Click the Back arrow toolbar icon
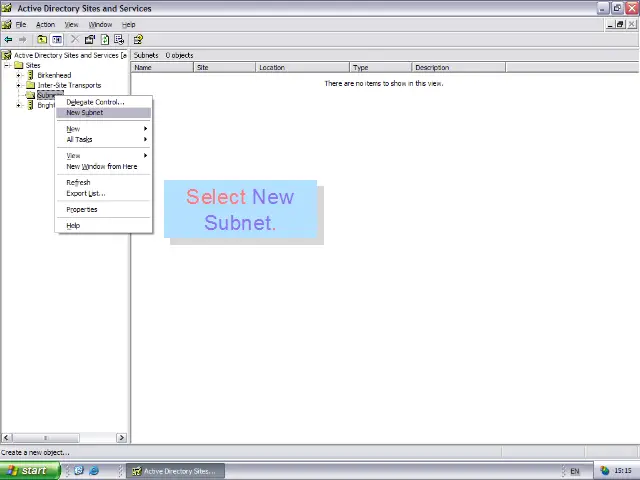This screenshot has height=480, width=640. 8,40
